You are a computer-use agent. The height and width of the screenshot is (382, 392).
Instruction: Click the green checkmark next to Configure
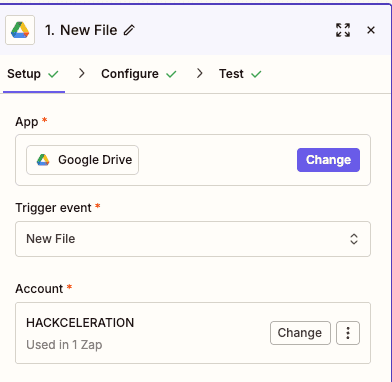[171, 74]
